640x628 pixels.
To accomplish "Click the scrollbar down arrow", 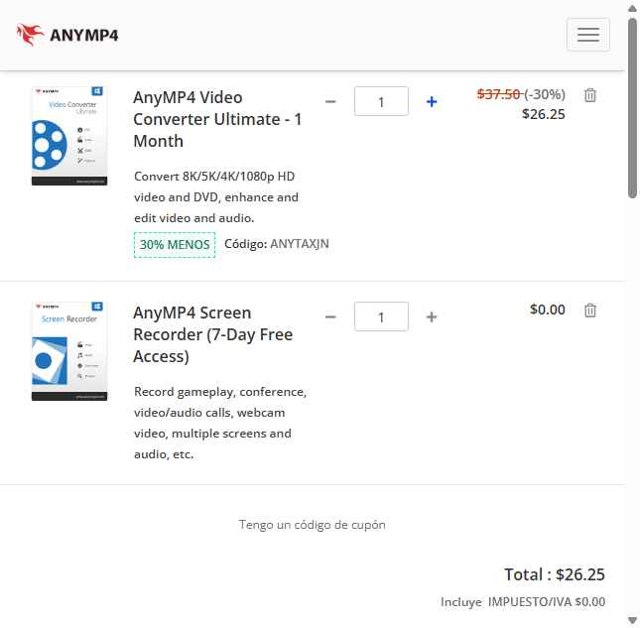I will tap(632, 621).
